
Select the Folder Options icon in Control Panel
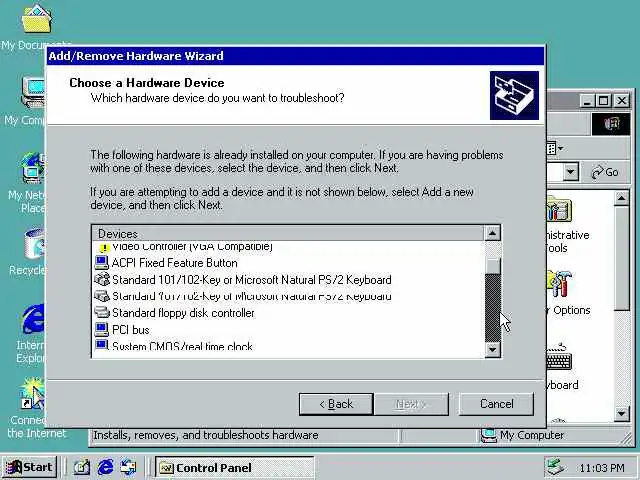pyautogui.click(x=559, y=284)
